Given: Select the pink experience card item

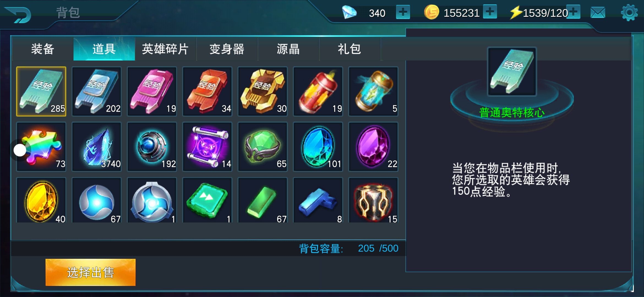Looking at the screenshot, I should (x=152, y=91).
